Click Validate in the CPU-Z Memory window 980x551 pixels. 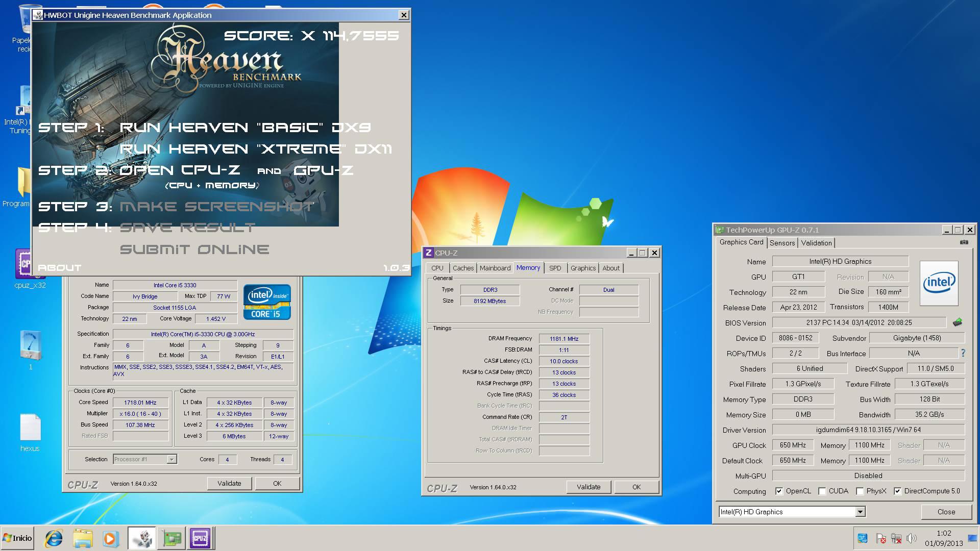589,487
